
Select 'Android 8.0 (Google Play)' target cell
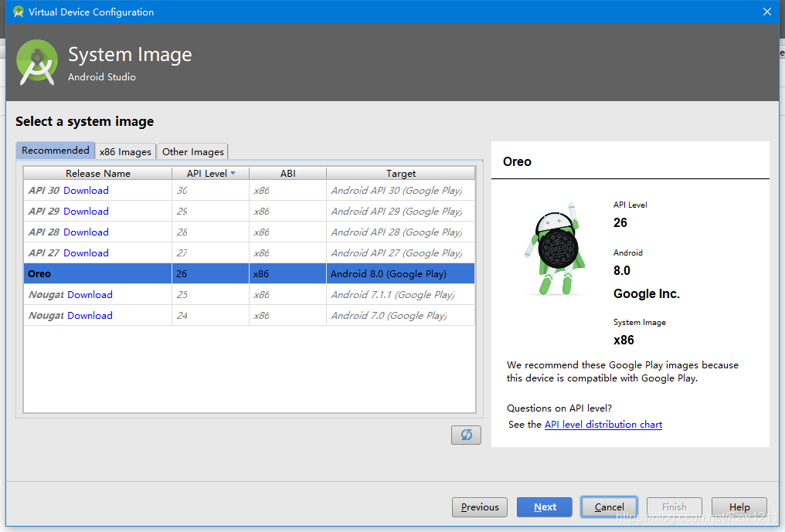point(400,274)
